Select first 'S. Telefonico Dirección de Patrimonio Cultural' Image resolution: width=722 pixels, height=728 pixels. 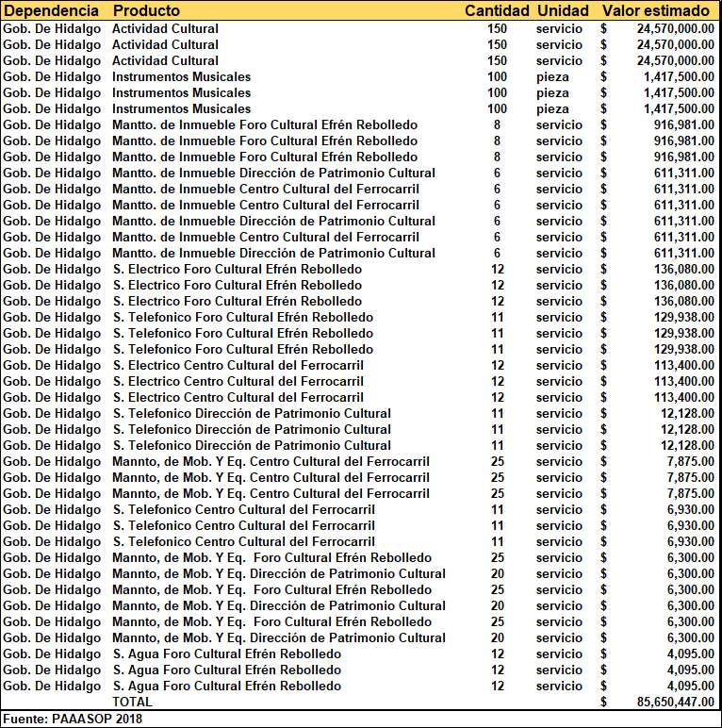click(x=252, y=413)
